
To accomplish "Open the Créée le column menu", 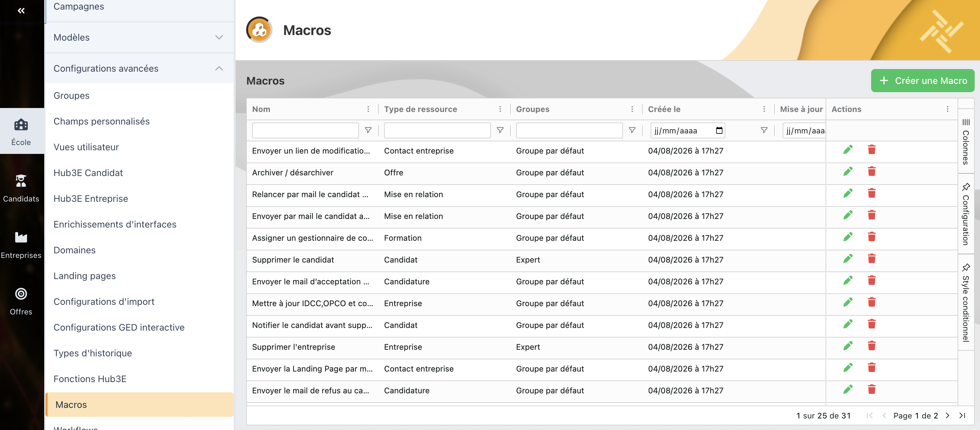I will pos(764,109).
